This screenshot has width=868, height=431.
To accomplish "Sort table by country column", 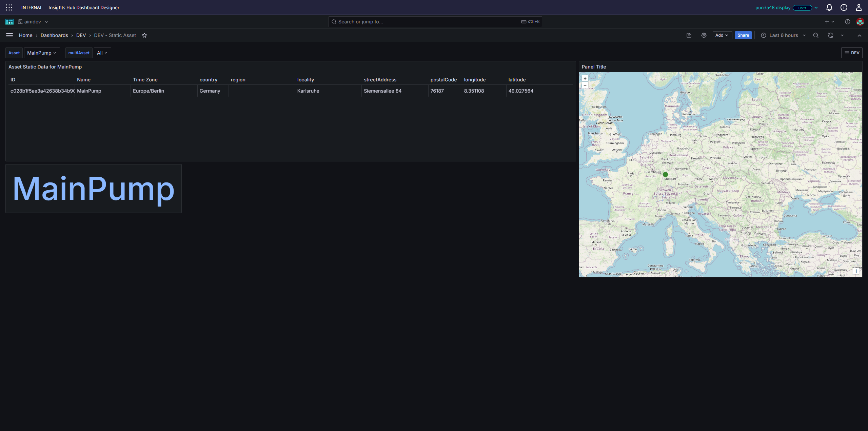I will [208, 80].
